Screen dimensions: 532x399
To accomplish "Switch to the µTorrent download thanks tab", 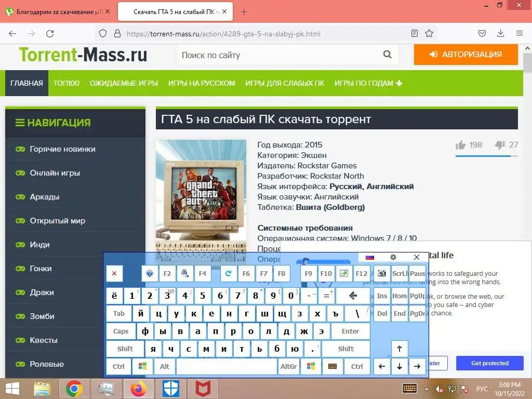I will 58,12.
